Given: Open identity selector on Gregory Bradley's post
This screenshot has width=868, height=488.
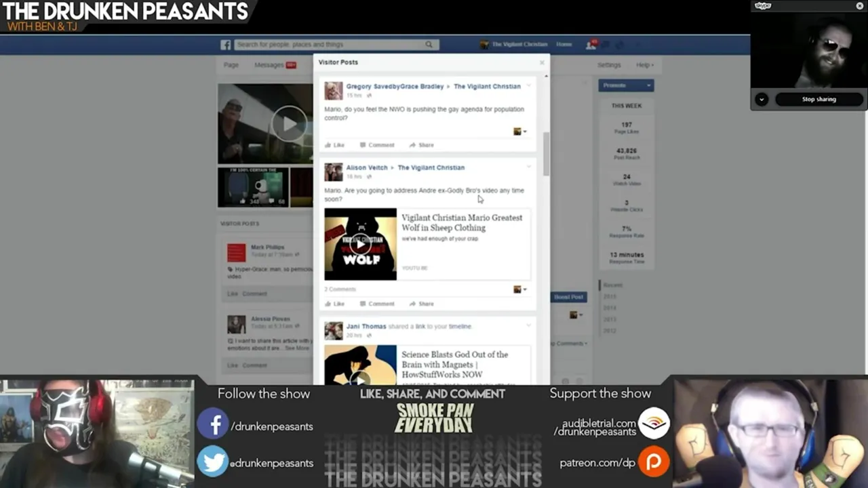Looking at the screenshot, I should click(x=519, y=131).
